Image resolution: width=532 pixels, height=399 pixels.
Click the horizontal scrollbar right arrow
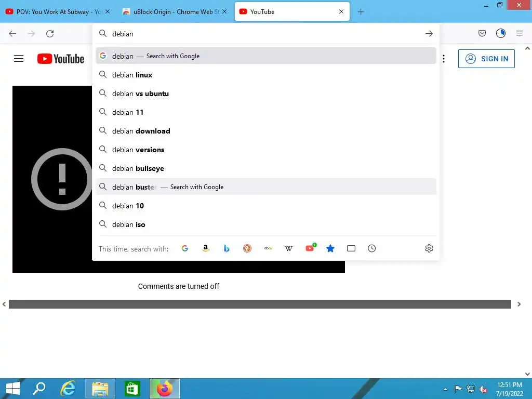[519, 304]
